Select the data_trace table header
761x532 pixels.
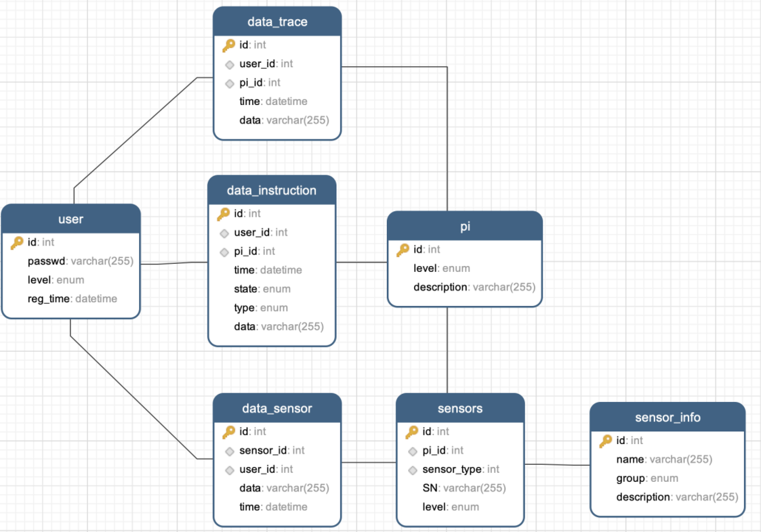coord(277,22)
